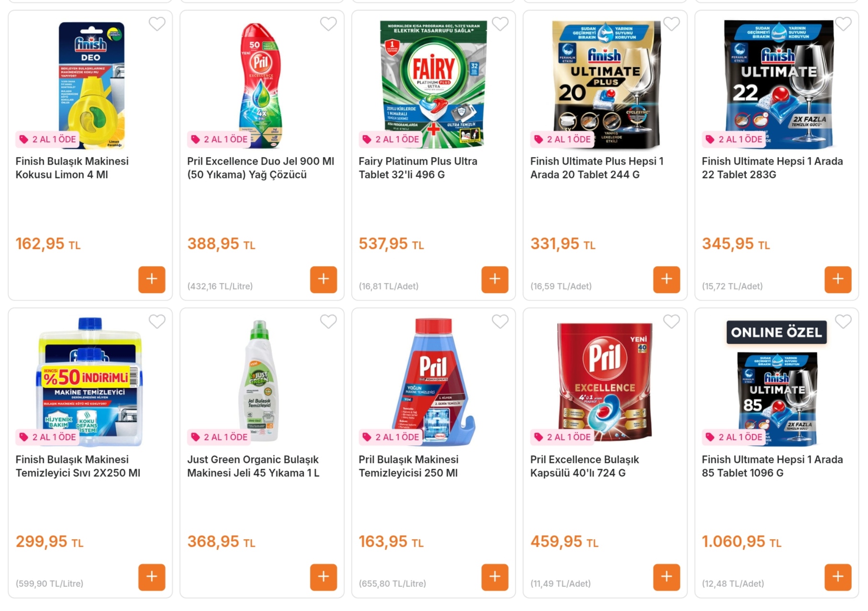
Task: Favorite Finish Ultimate 85 Tablet product
Action: click(x=843, y=322)
